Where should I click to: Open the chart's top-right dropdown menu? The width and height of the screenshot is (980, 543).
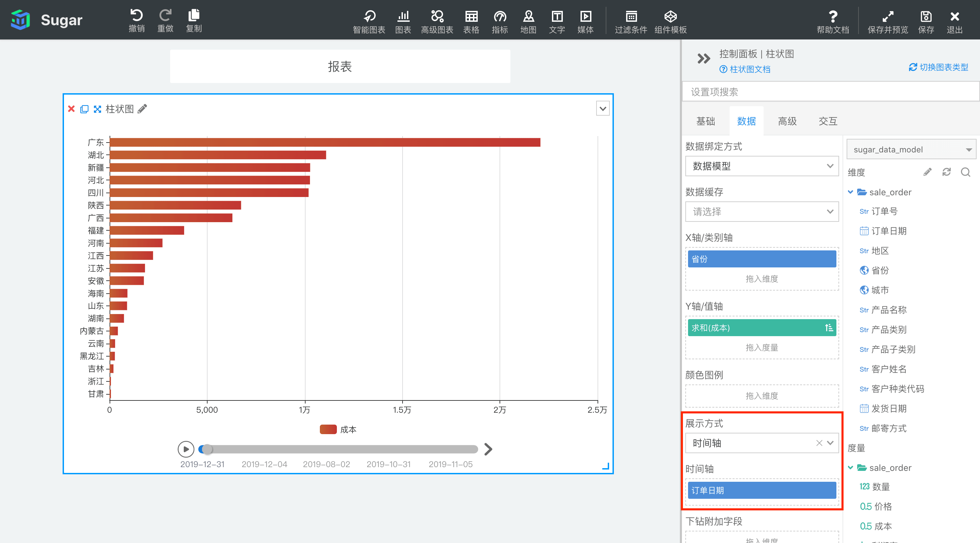603,109
